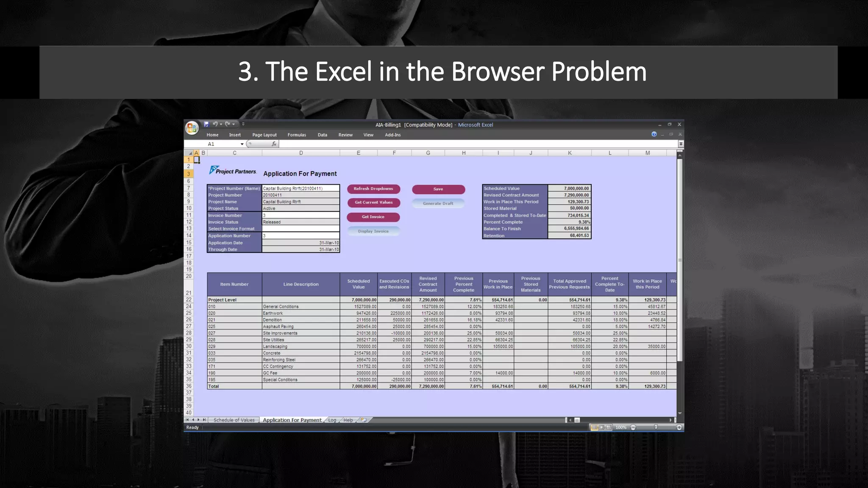The width and height of the screenshot is (868, 488).
Task: Open the View ribbon tab
Action: [x=368, y=135]
